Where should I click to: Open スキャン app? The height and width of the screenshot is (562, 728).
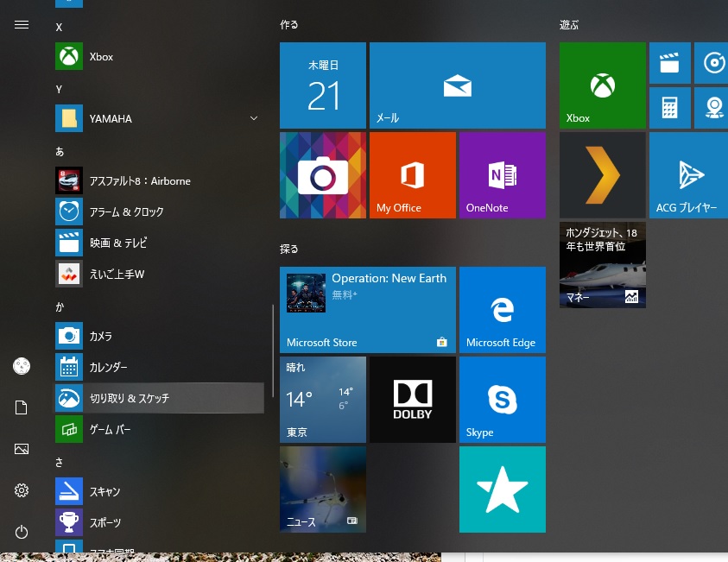(159, 491)
